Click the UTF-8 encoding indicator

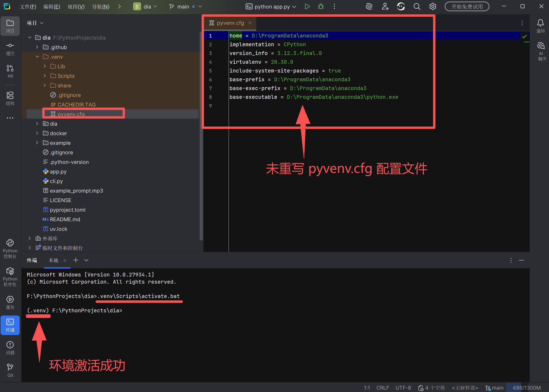tap(403, 388)
